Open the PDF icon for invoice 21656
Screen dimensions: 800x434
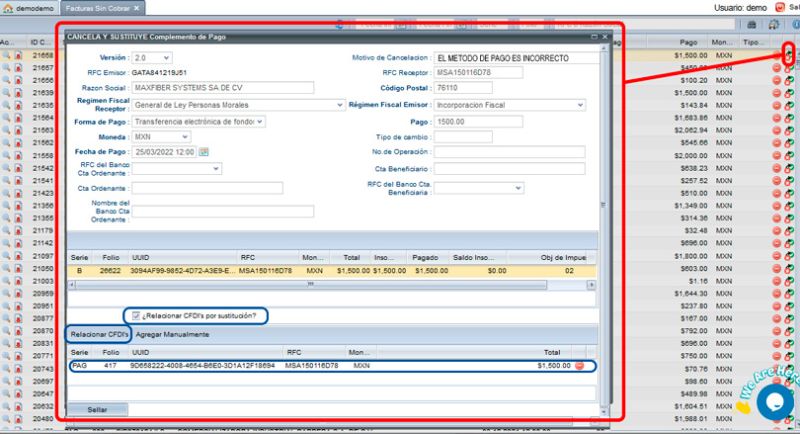(18, 55)
